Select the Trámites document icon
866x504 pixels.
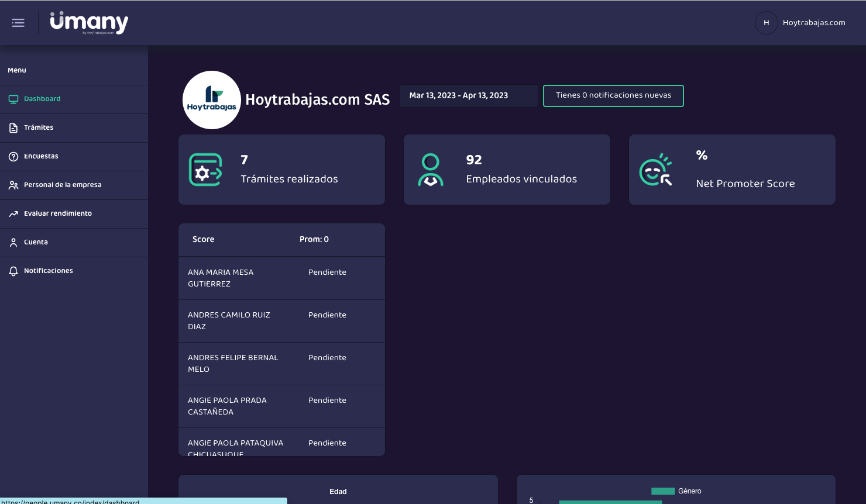13,128
